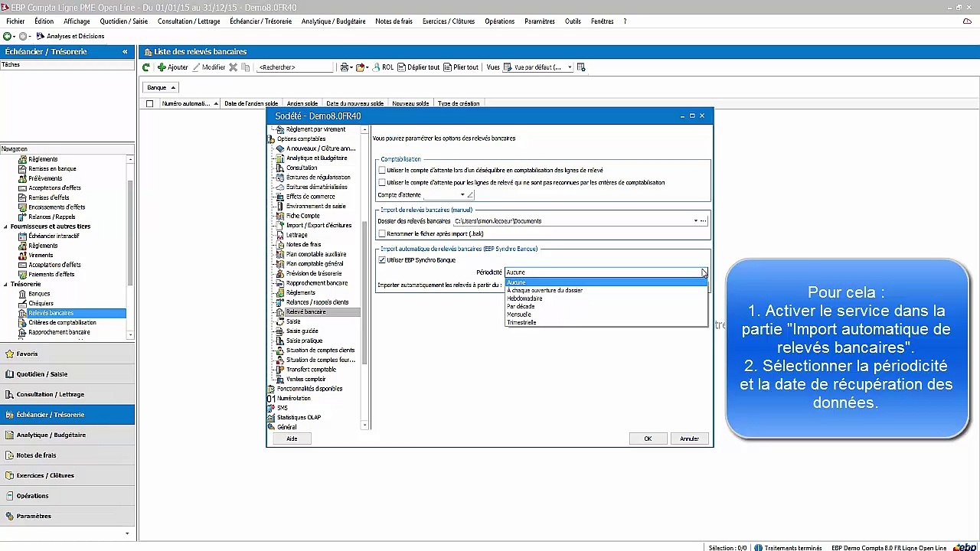
Task: Check compte d'attente for unrecognized relevé lines
Action: (382, 182)
